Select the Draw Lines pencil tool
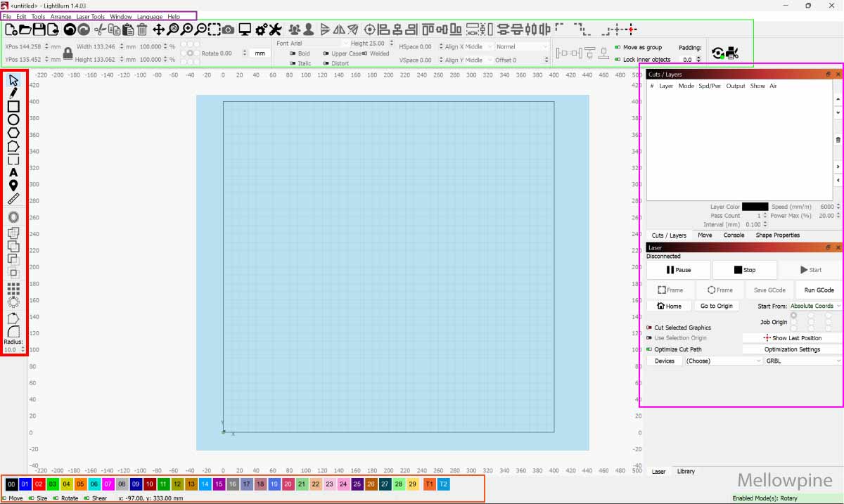The height and width of the screenshot is (504, 844). click(x=13, y=93)
